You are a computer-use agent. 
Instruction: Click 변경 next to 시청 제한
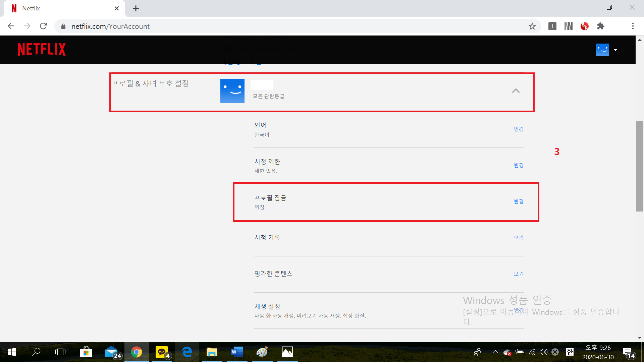pos(519,165)
